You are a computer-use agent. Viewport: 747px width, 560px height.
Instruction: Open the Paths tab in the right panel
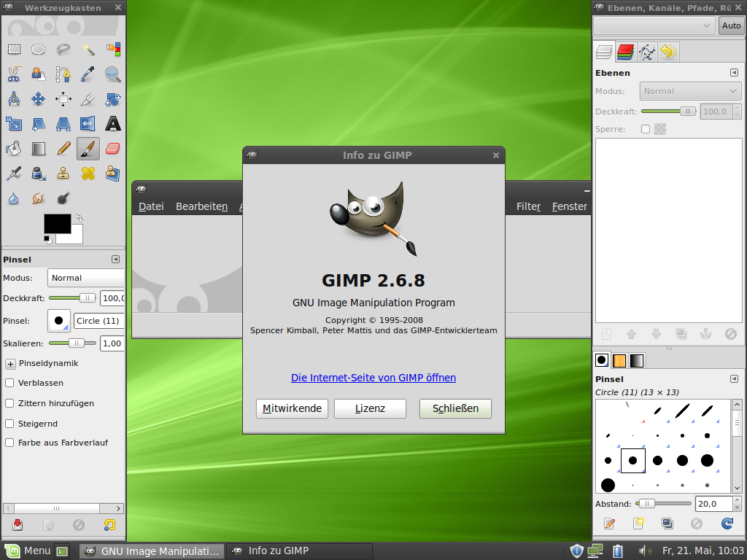[648, 52]
